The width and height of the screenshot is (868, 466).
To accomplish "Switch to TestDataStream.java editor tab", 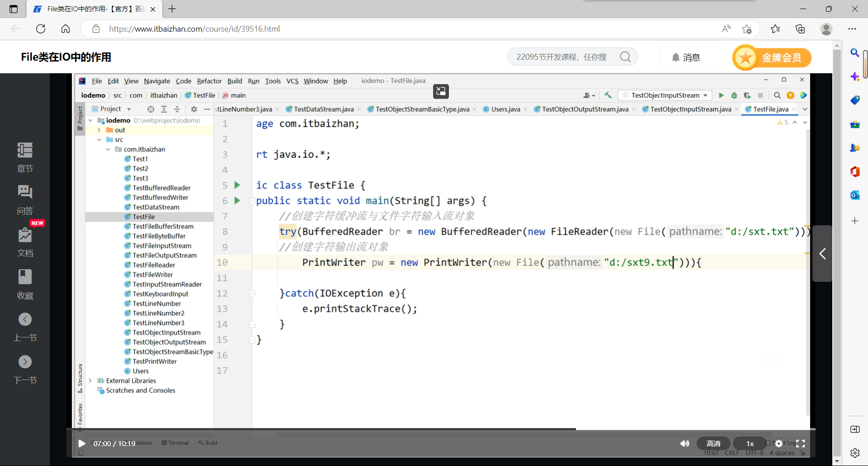I will [x=324, y=109].
